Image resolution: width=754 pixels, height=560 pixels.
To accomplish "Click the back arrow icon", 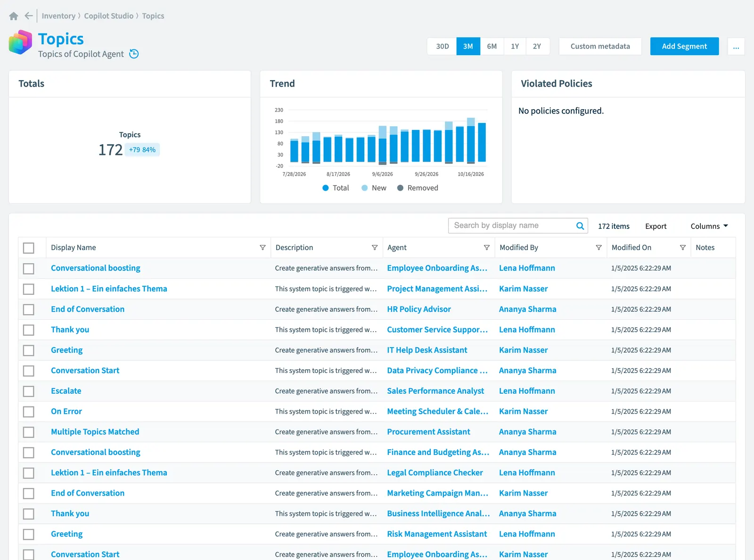I will click(29, 16).
